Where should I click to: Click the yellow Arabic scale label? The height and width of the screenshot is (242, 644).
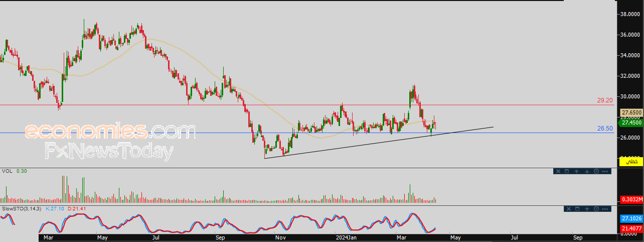click(631, 162)
